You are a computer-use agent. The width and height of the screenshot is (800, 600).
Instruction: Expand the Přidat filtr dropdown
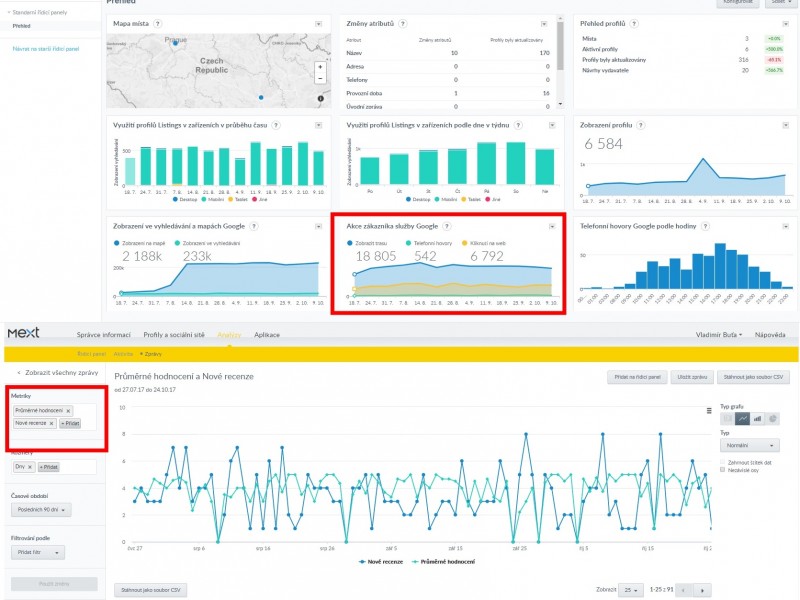tap(37, 552)
